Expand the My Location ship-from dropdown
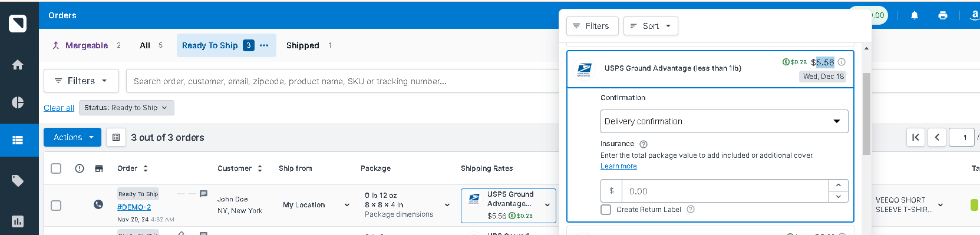The height and width of the screenshot is (235, 980). tap(316, 205)
